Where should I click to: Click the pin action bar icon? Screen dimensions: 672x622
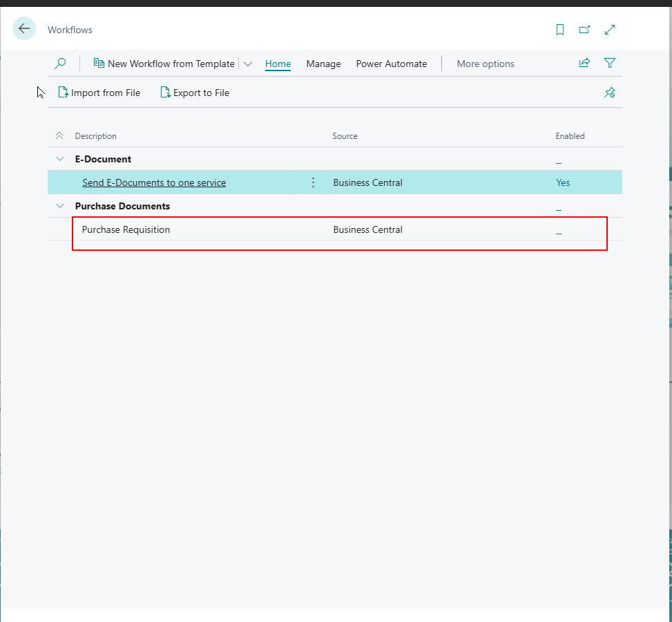pyautogui.click(x=609, y=93)
